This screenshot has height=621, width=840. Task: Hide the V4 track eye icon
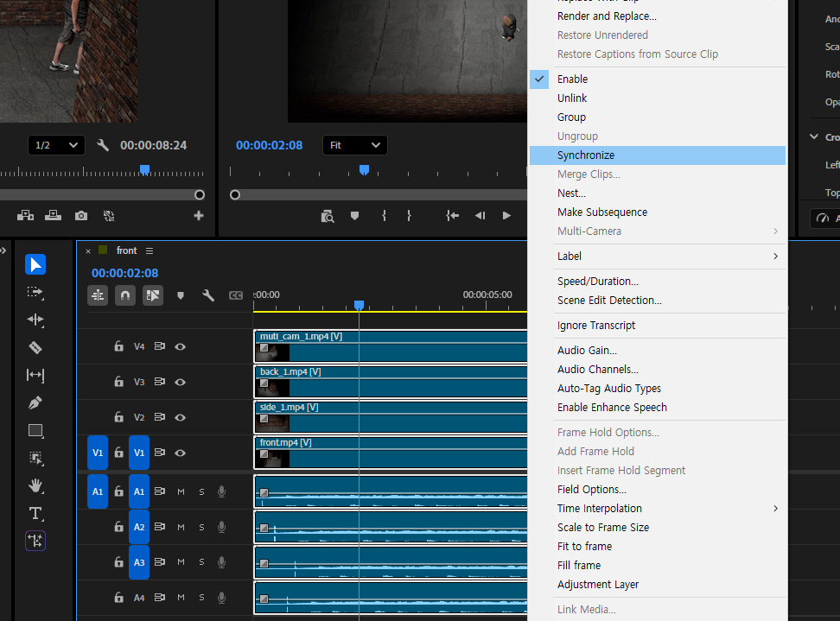click(x=181, y=347)
